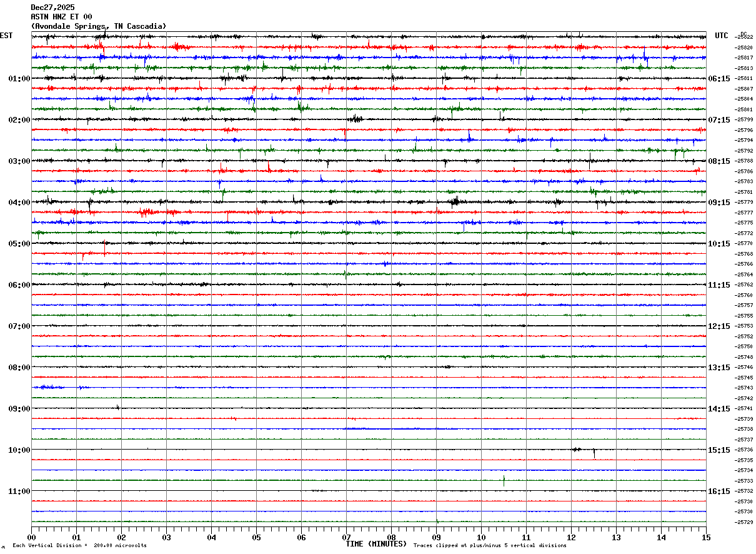This screenshot has height=554, width=756.
Task: Click the "00" minute axis tick label
Action: point(31,538)
